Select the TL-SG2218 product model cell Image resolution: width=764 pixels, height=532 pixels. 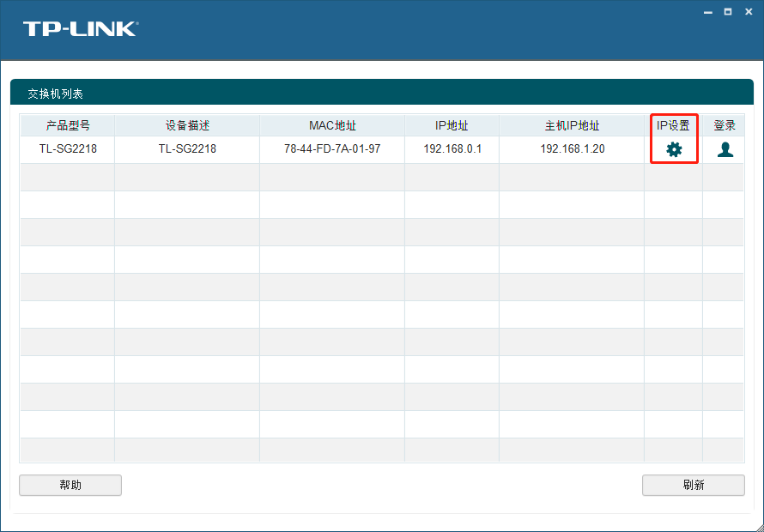(68, 149)
